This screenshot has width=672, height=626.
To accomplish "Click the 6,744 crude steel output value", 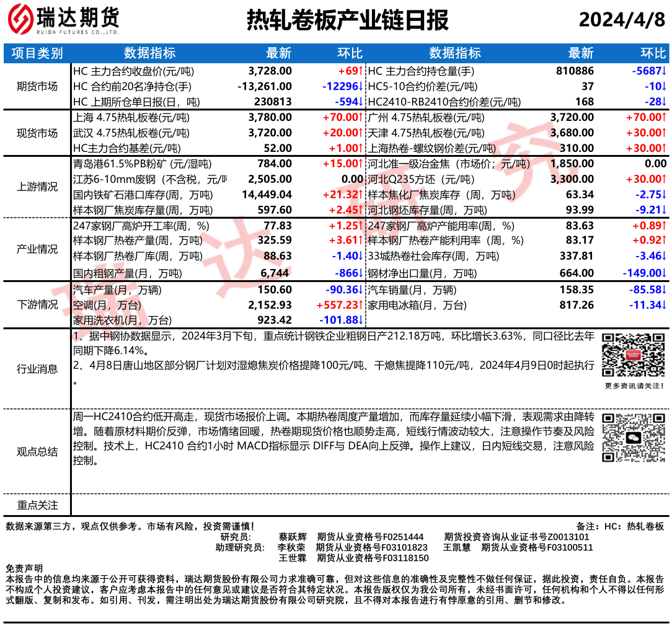I will pos(275,273).
